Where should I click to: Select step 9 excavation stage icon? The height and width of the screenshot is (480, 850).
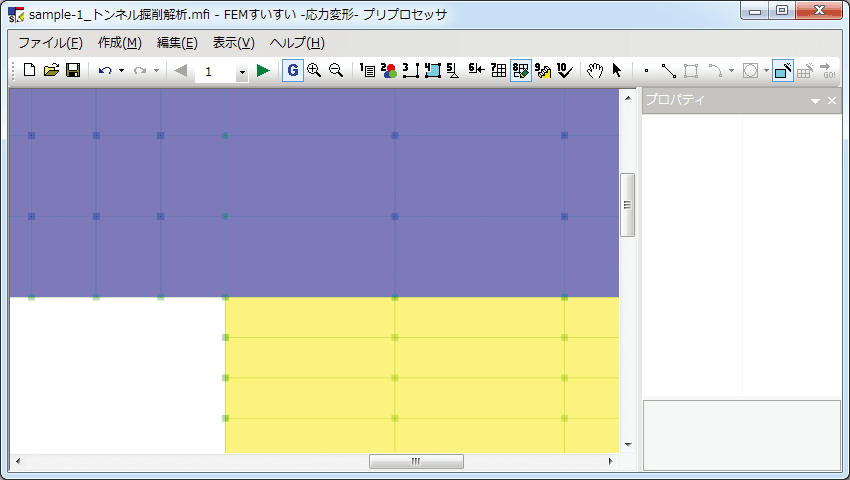[543, 71]
